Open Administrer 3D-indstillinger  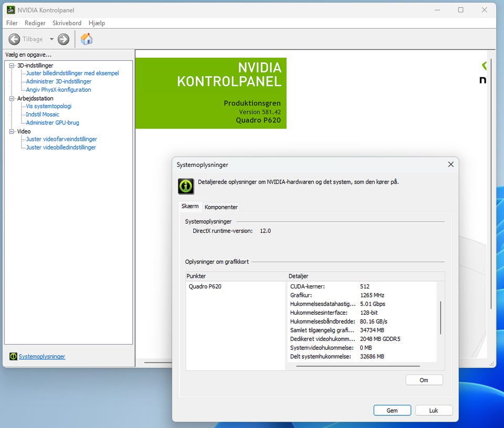pos(58,81)
